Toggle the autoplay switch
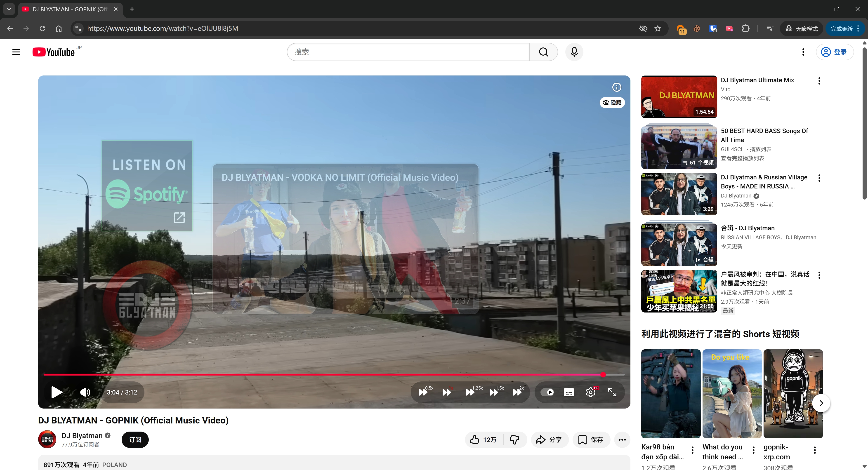The height and width of the screenshot is (470, 868). (x=547, y=392)
